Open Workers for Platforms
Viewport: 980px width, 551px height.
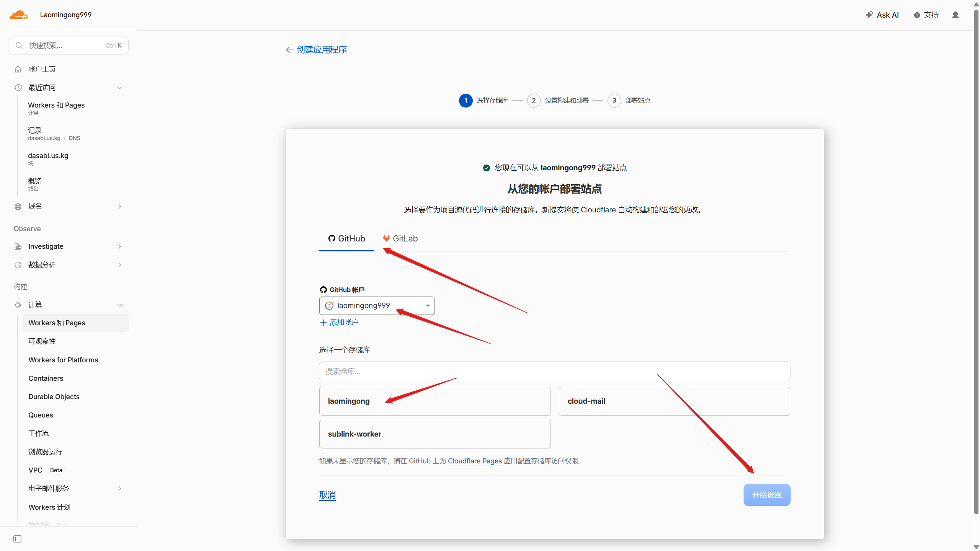tap(63, 360)
